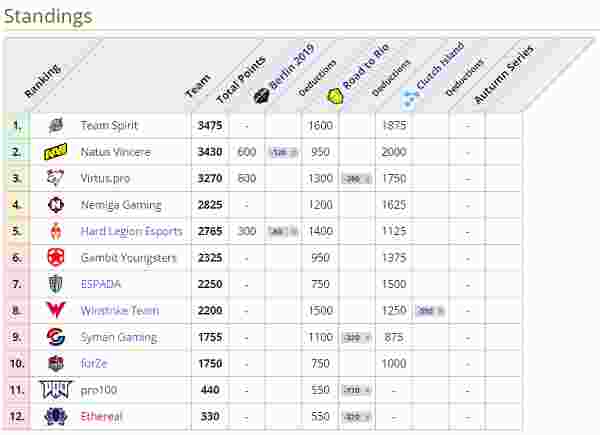This screenshot has width=600, height=435.
Task: Click the Ethereal Road to Rio deduction badge
Action: pos(357,417)
